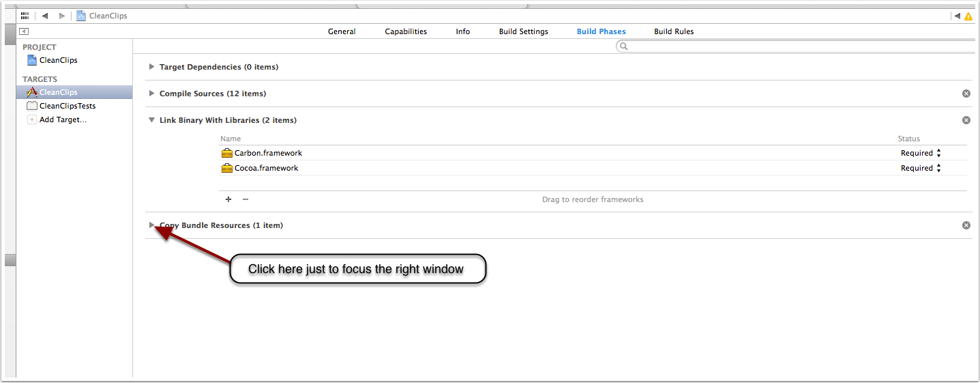Open the Required status popup for Cocoa.framework

click(921, 168)
